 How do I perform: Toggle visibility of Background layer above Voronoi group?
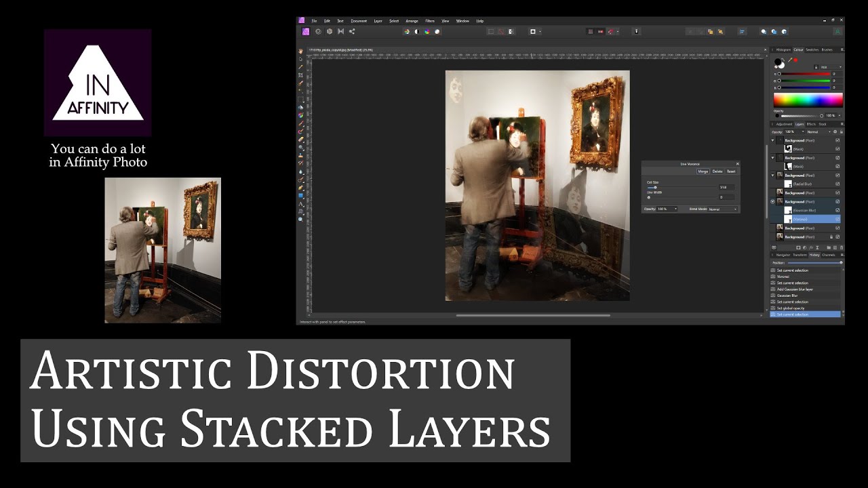[x=837, y=192]
